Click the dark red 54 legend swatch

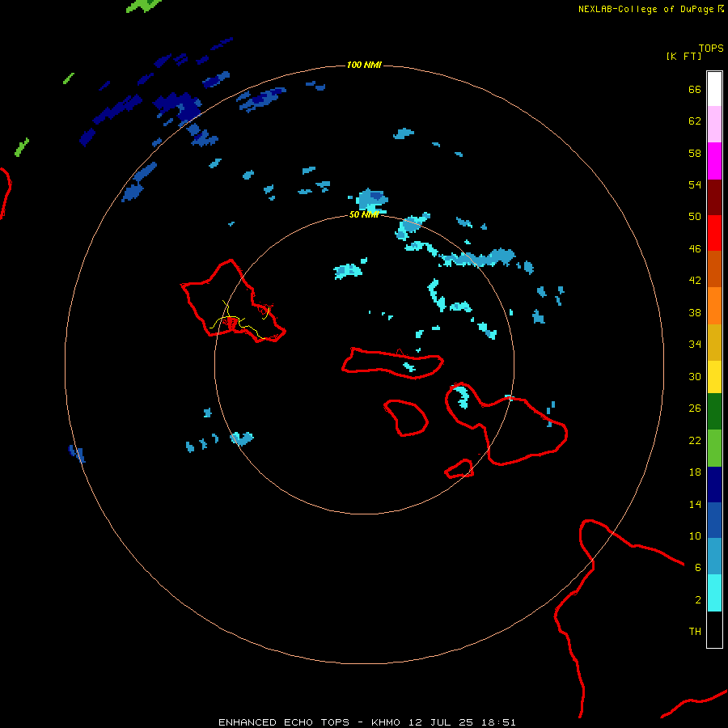(x=714, y=198)
